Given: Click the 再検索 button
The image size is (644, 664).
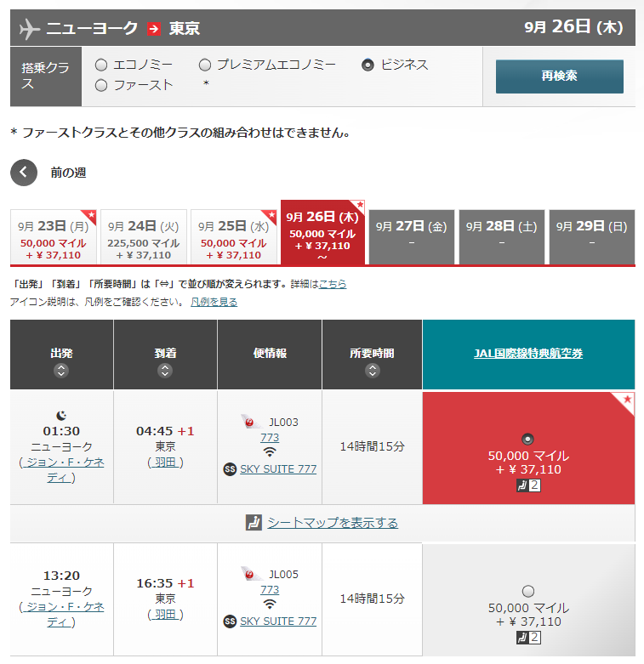Looking at the screenshot, I should [x=559, y=77].
